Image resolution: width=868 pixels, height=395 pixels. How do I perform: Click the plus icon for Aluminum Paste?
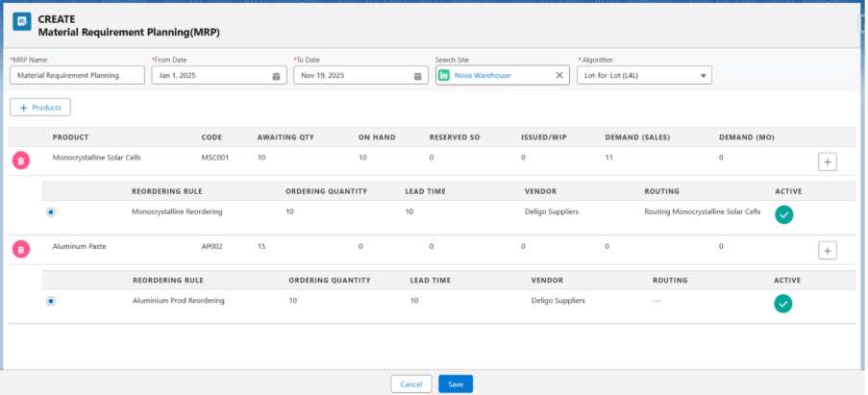[827, 250]
